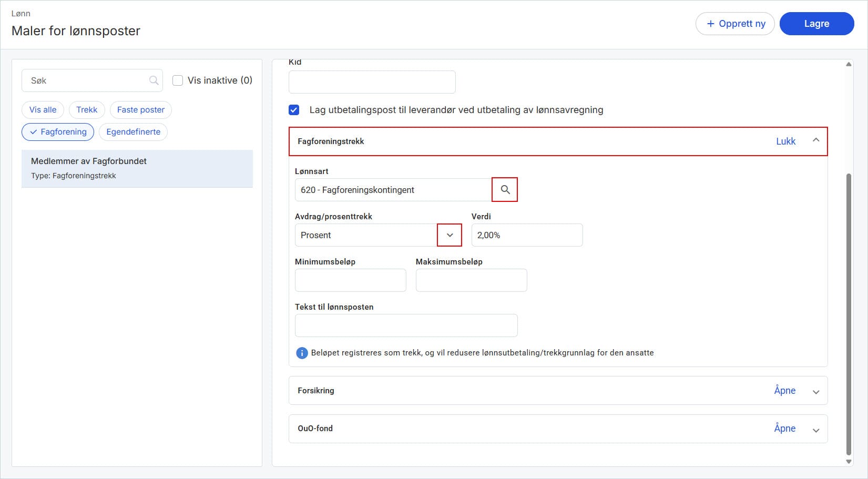The height and width of the screenshot is (479, 868).
Task: Click the scrollbar down arrow
Action: 849,462
